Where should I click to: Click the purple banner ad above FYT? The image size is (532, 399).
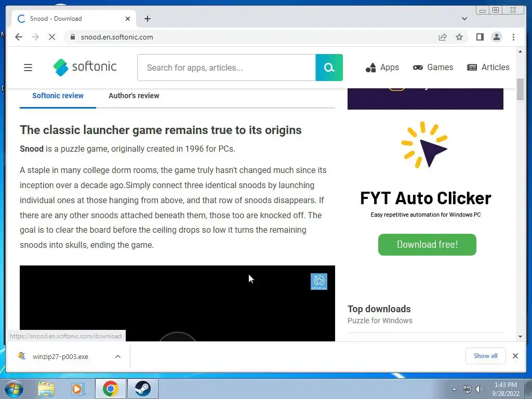coord(425,99)
